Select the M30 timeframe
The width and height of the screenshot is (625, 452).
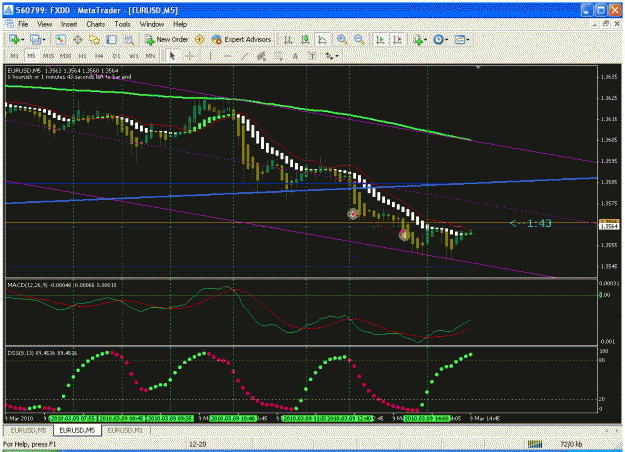click(x=65, y=56)
